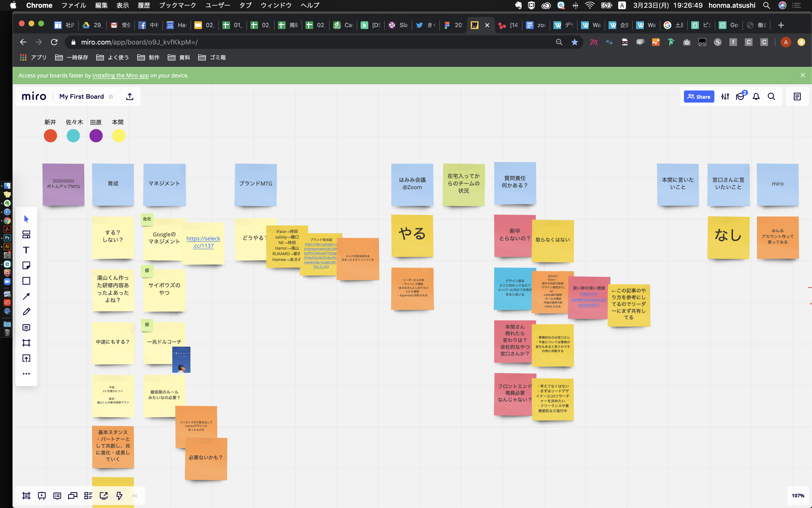The image size is (812, 508).
Task: Select the teal 佐々木 color circle
Action: 73,136
